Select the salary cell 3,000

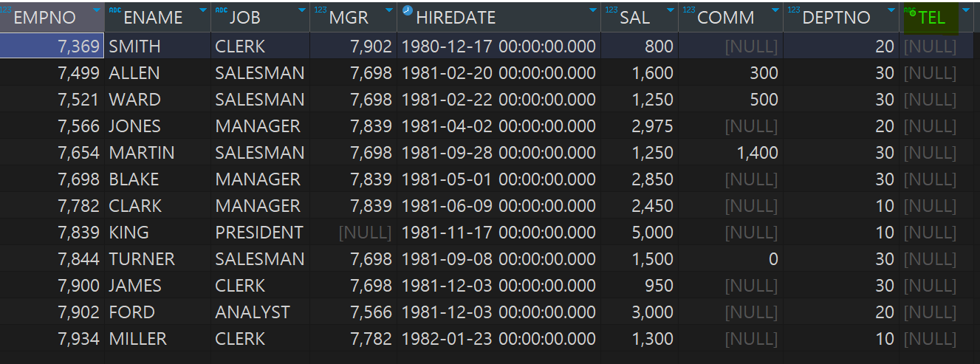[640, 312]
